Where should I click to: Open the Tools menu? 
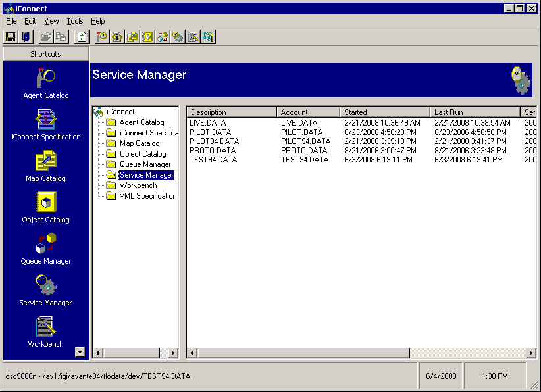pos(75,21)
